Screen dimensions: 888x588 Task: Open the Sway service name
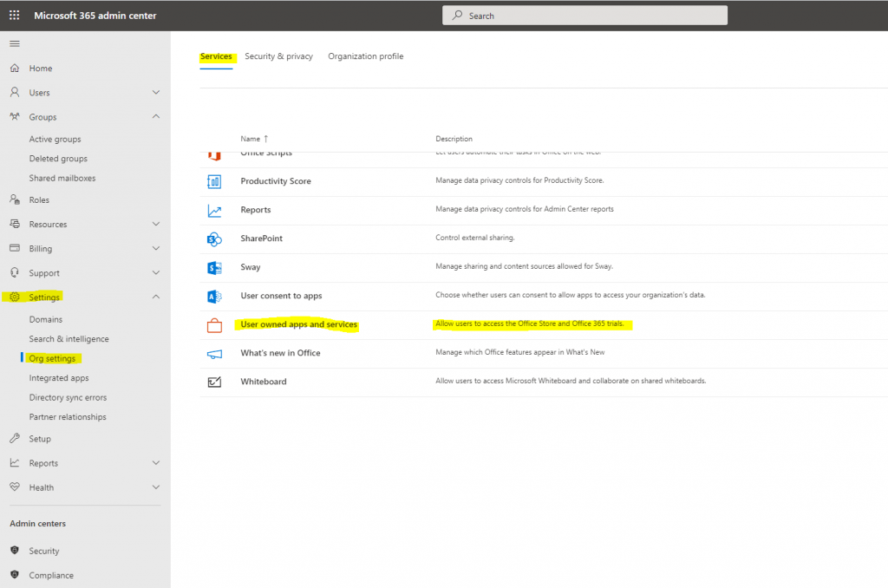(x=251, y=267)
